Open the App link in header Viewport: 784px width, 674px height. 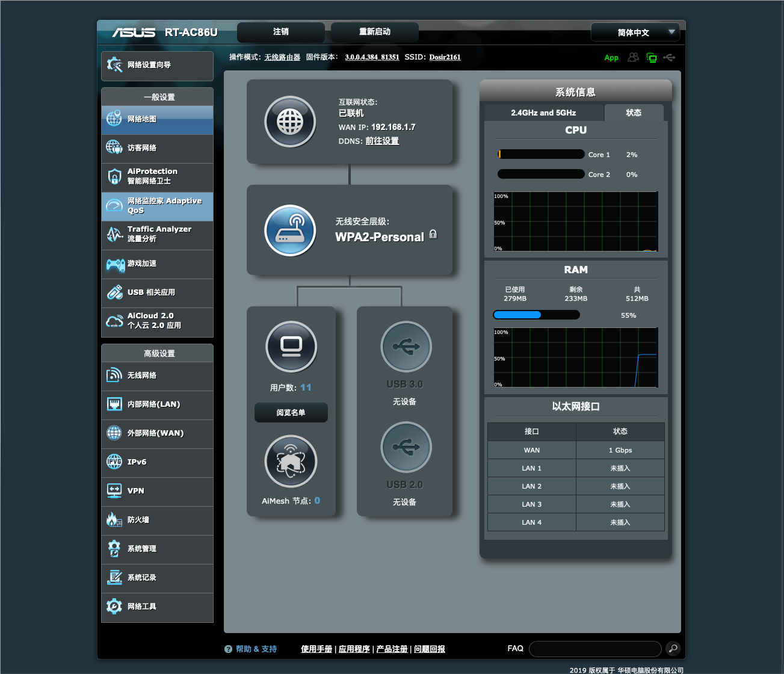611,58
